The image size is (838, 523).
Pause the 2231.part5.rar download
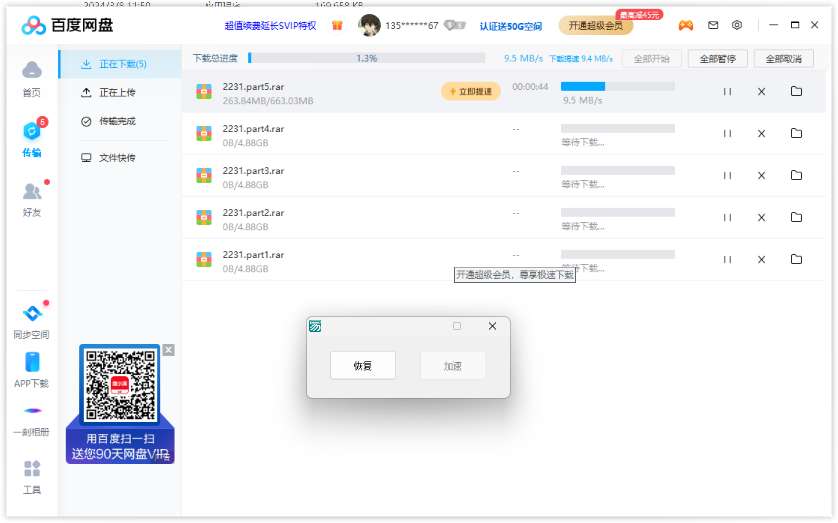tap(727, 92)
